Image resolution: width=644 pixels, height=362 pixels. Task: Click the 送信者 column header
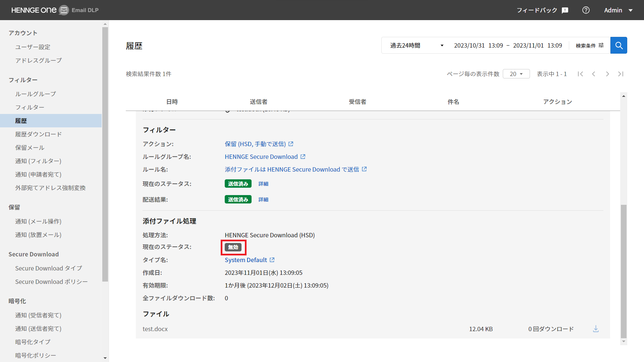[259, 102]
